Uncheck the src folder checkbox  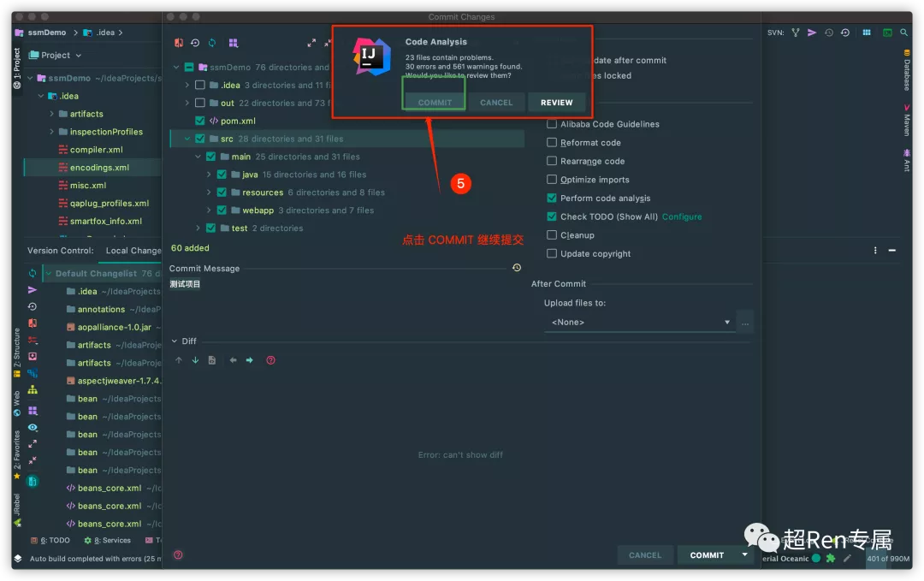click(x=199, y=139)
